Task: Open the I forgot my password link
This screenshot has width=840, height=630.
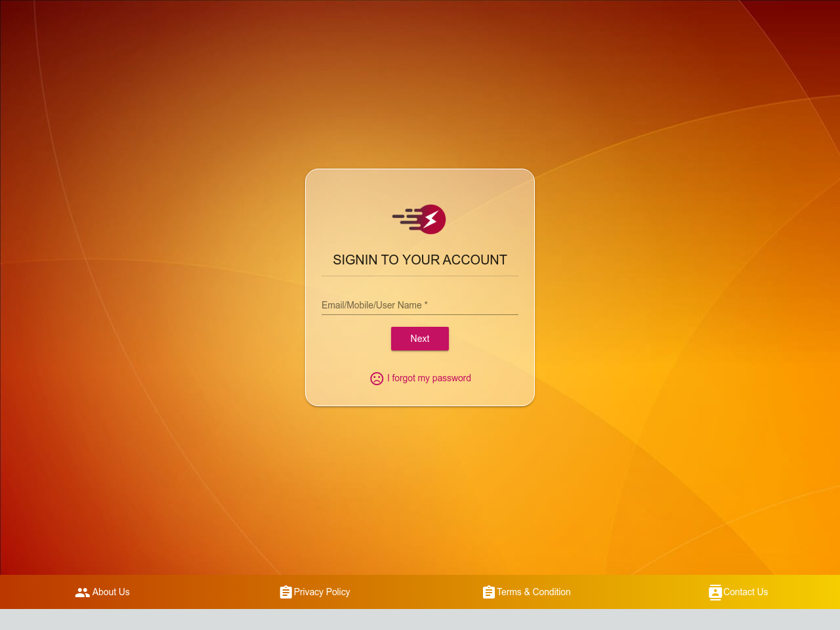Action: click(x=429, y=378)
